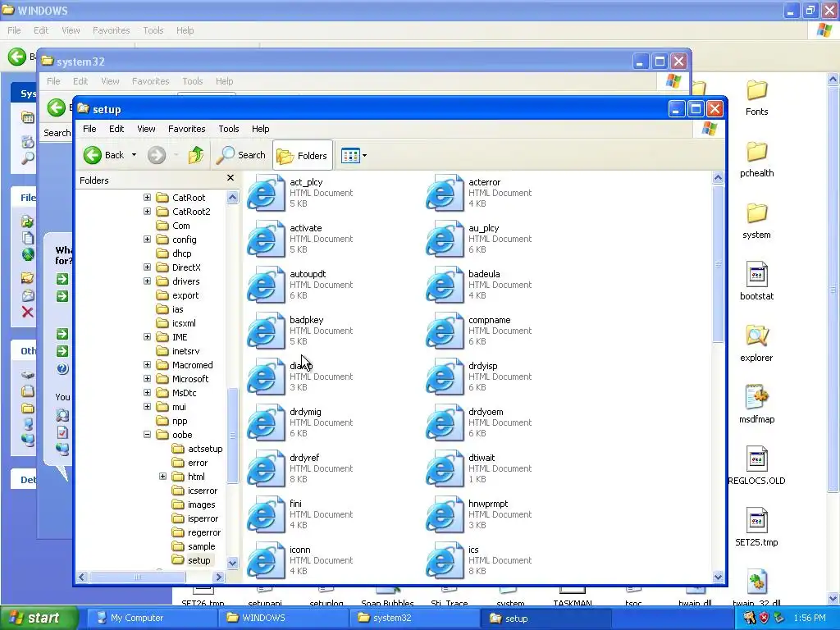The height and width of the screenshot is (630, 840).
Task: Select SET25.tmp in WINDOWS window
Action: pyautogui.click(x=756, y=528)
